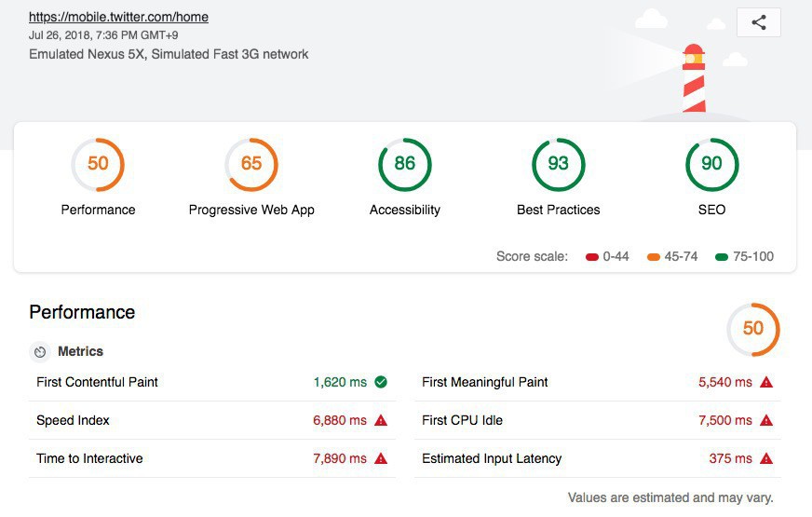Click the Metrics stopwatch icon
Viewport: 812px width, 517px height.
[40, 352]
